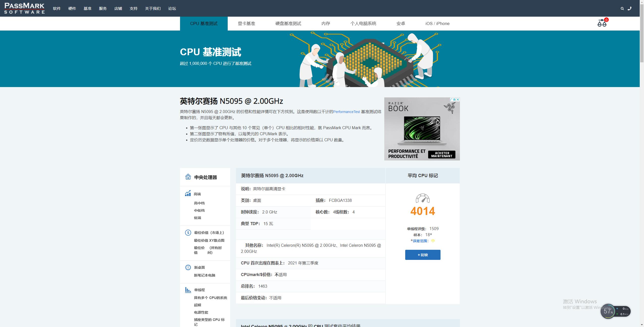Click the +比较 button

click(423, 255)
